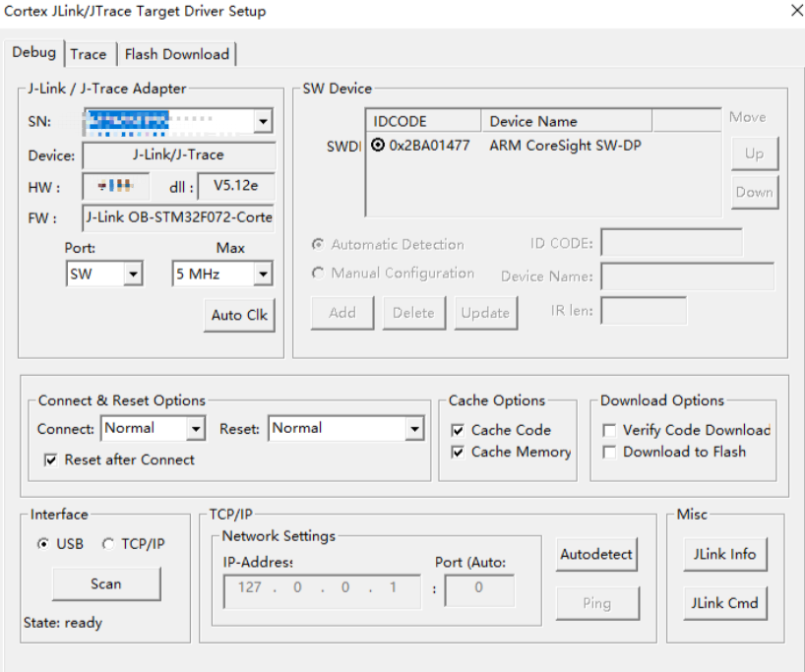Open JLink Info
This screenshot has height=672, width=805.
pos(724,554)
